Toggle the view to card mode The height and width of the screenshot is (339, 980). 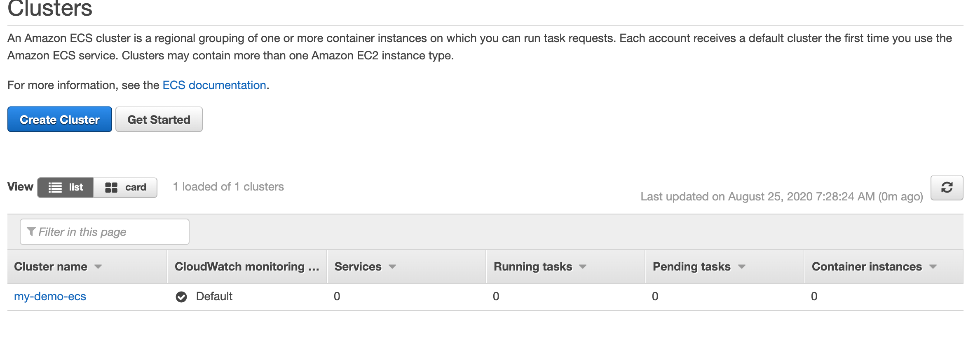(125, 187)
